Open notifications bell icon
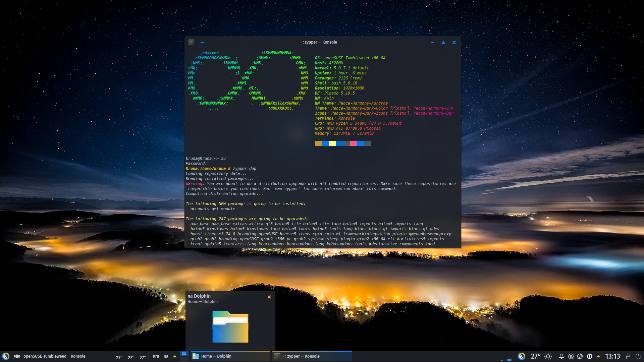The height and width of the screenshot is (362, 644). 561,356
